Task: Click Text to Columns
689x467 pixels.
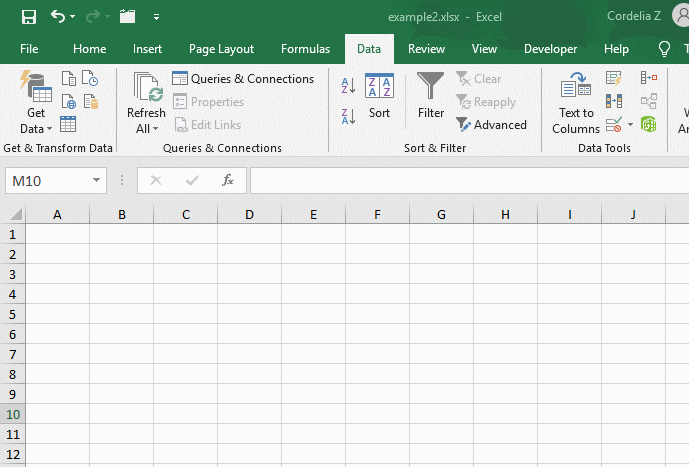Action: pos(576,102)
